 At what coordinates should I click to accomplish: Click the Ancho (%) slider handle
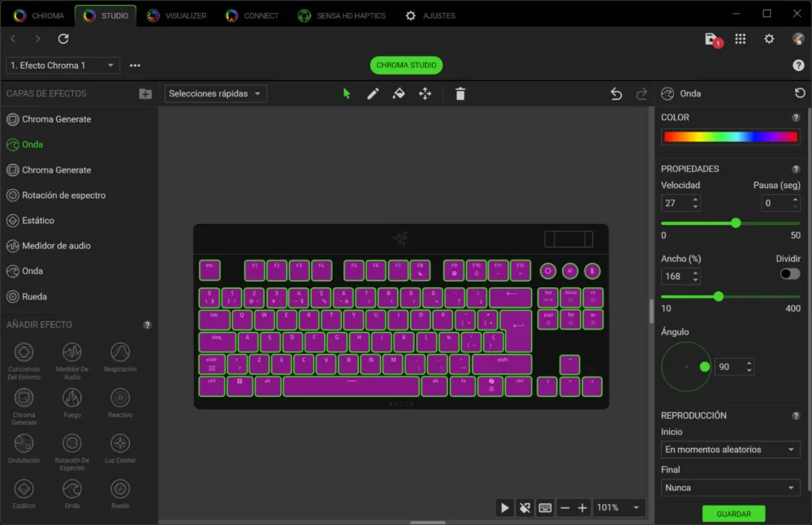(719, 297)
